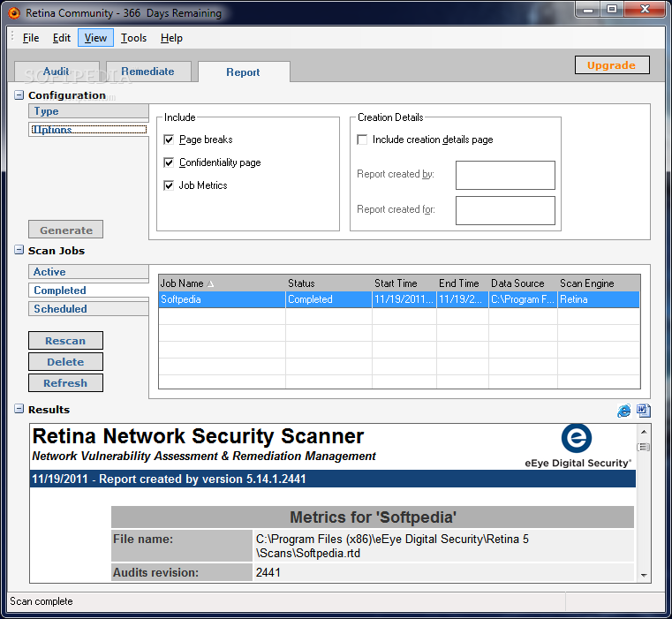672x619 pixels.
Task: Click the menu bar grip handle
Action: [x=12, y=36]
